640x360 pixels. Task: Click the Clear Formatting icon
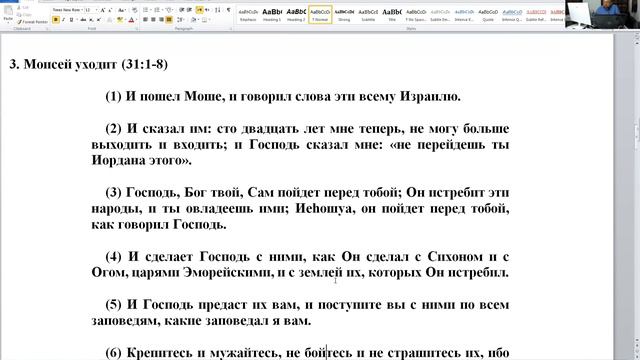pos(134,10)
